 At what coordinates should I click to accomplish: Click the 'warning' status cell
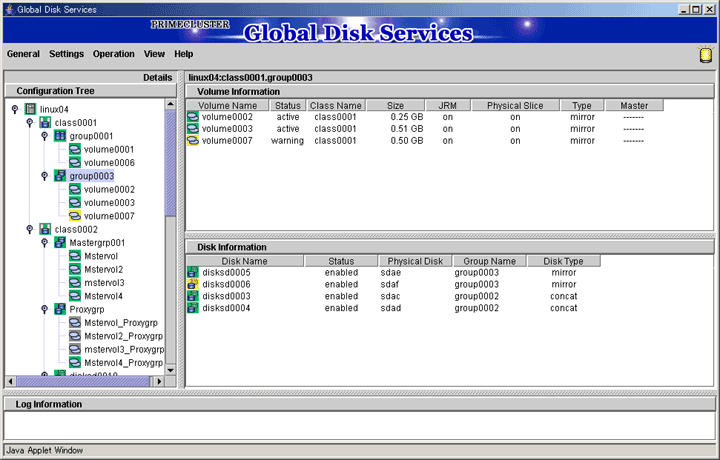point(287,141)
